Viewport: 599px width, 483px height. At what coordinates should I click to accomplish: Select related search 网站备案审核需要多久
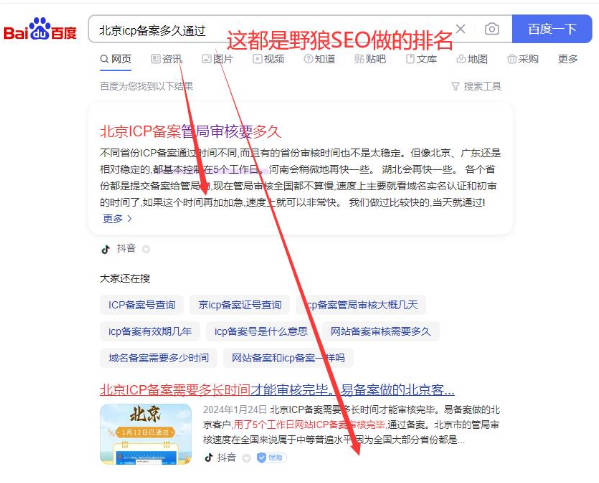380,331
